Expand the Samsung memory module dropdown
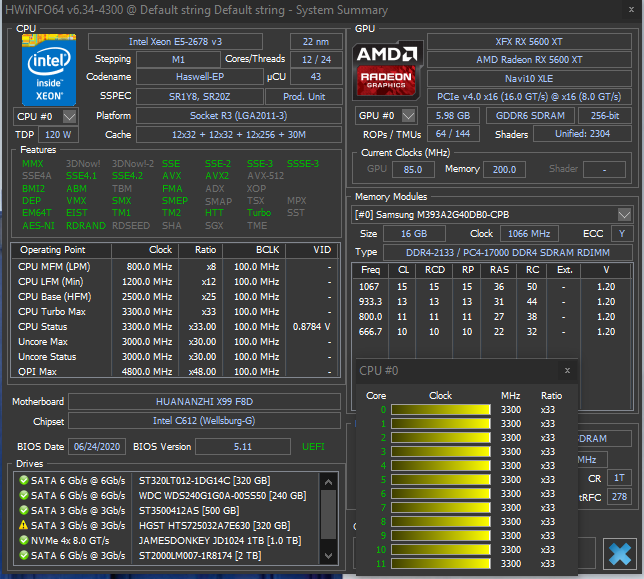Screen dimensions: 644x579 tap(624, 214)
